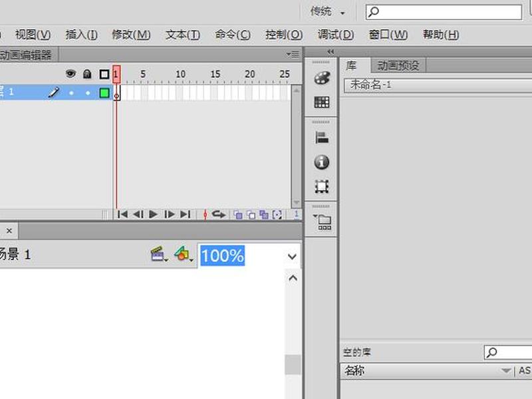Click the AS column header

coord(525,370)
